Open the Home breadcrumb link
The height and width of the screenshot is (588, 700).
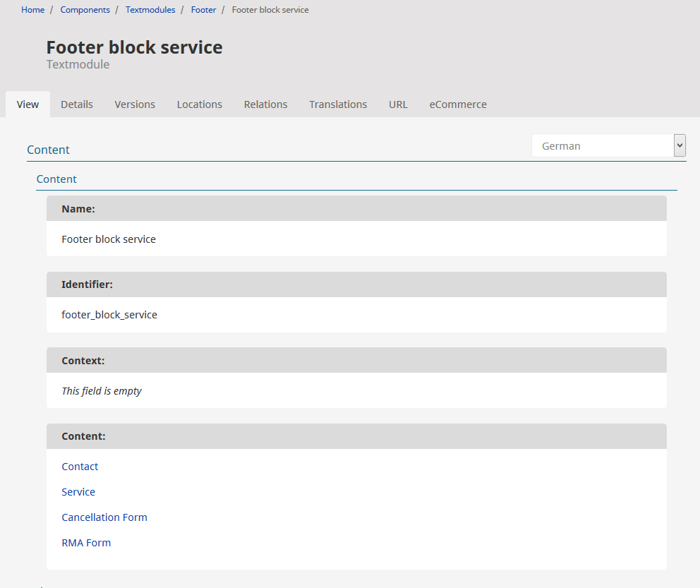(x=32, y=10)
